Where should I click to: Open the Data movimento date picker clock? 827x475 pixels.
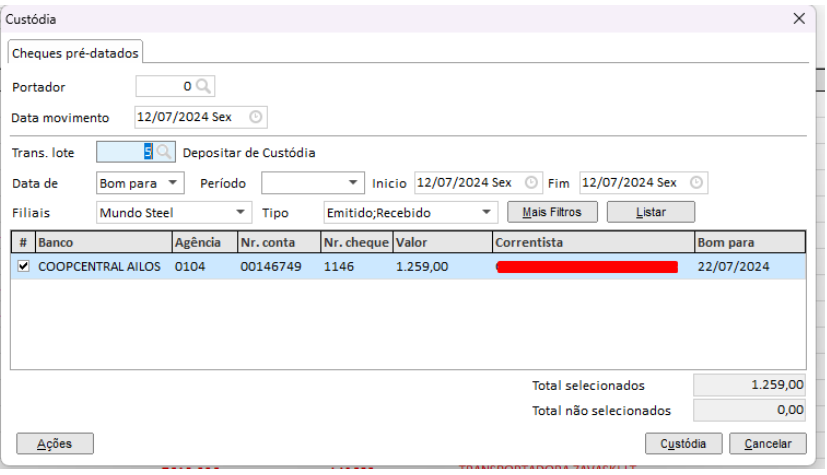255,117
